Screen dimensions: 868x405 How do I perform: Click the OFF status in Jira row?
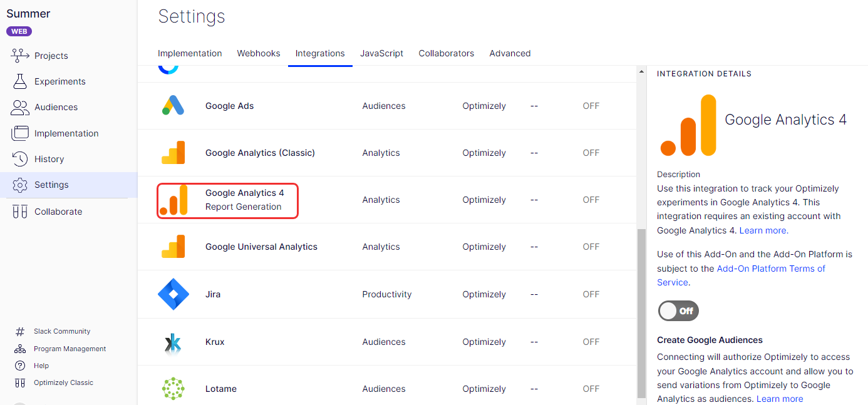591,294
